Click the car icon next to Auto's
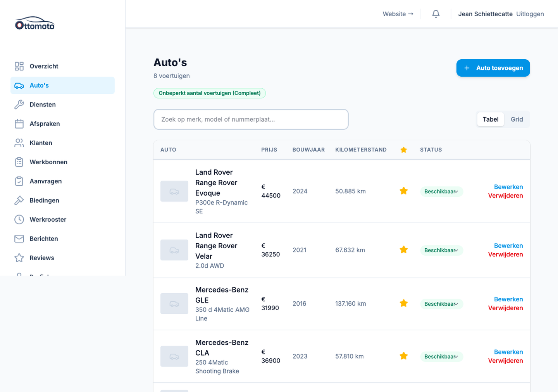558x392 pixels. 19,86
